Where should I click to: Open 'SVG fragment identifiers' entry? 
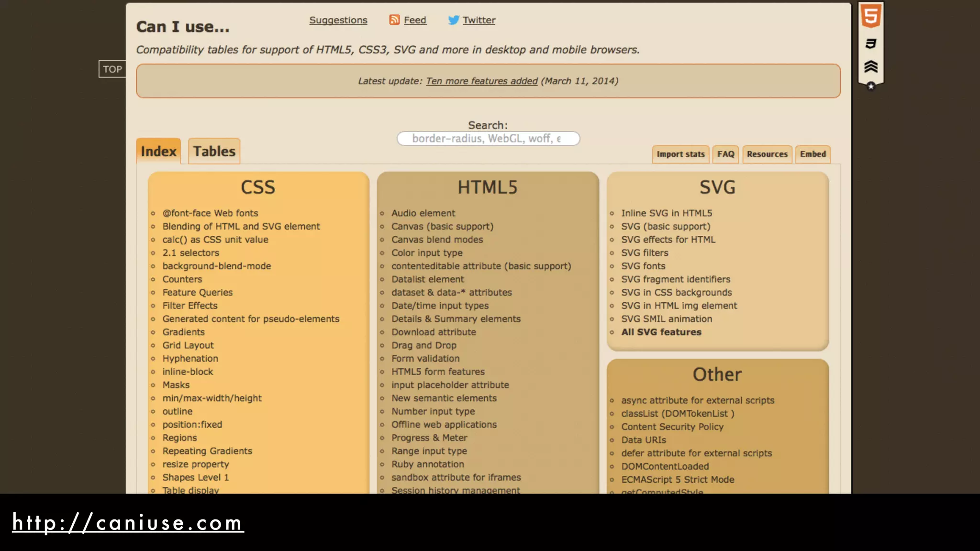pyautogui.click(x=676, y=279)
